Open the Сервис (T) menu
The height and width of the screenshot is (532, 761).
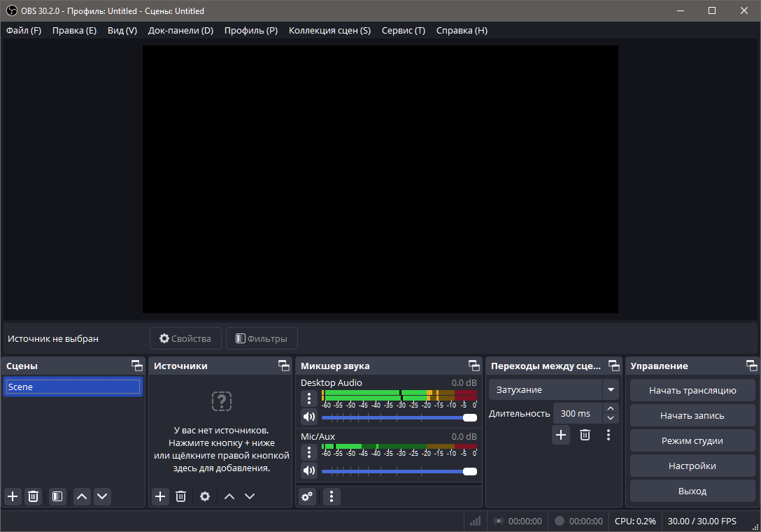(x=404, y=31)
